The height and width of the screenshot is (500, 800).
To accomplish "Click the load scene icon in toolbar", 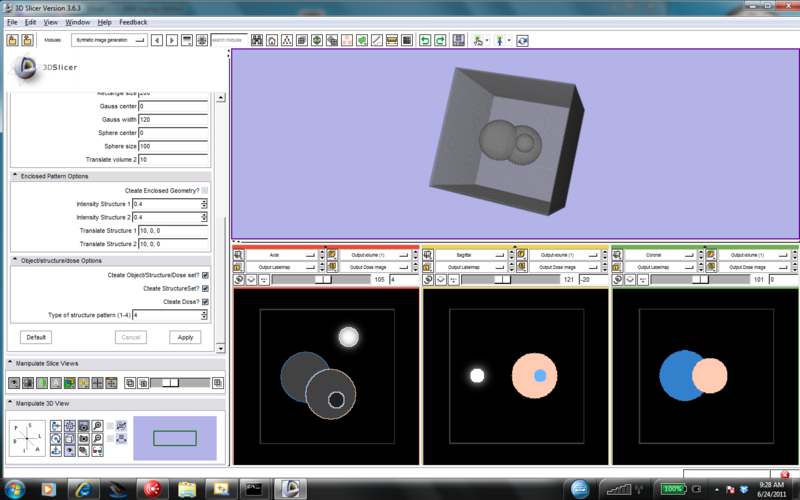I will click(x=13, y=40).
